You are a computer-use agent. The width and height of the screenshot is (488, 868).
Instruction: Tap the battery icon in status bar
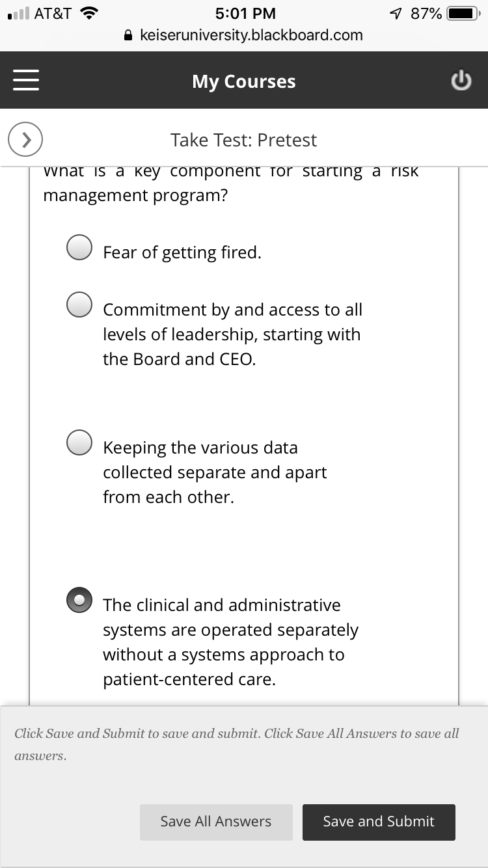click(x=463, y=14)
